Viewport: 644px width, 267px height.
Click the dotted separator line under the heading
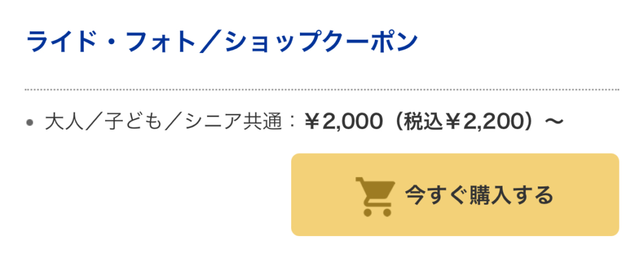coord(322,90)
